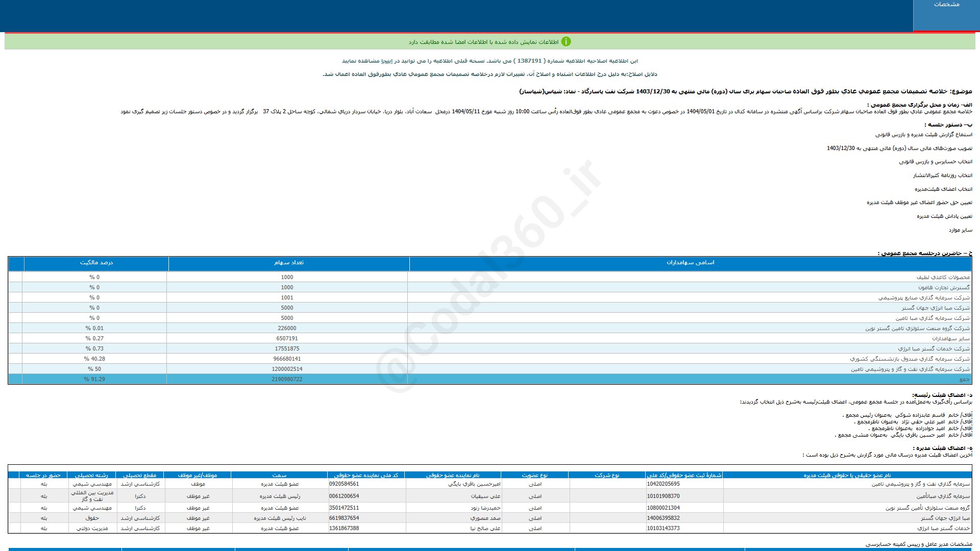This screenshot has width=980, height=551.
Task: Click share count 226000
Action: [x=287, y=329]
